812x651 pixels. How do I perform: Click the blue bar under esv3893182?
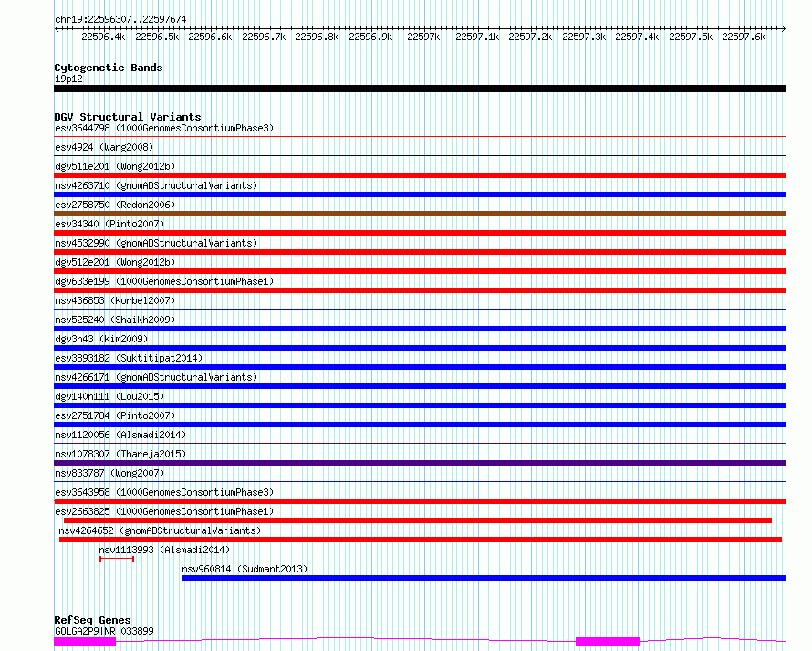(420, 367)
